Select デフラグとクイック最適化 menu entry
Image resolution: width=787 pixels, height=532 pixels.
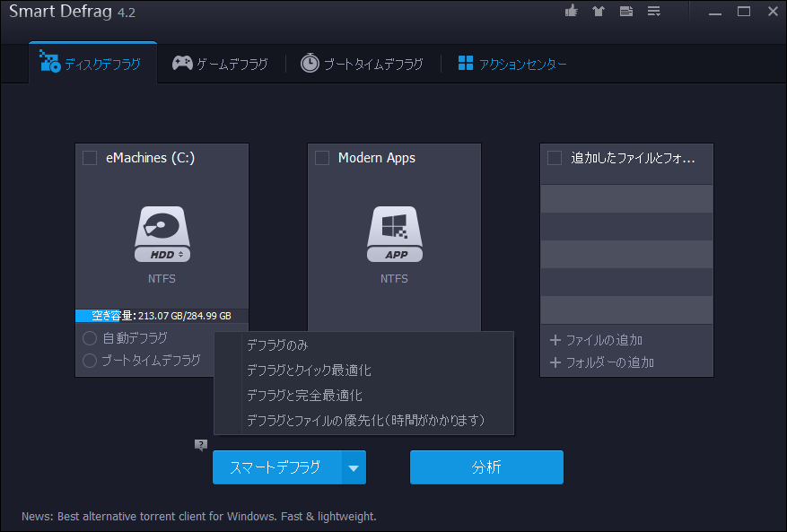tap(364, 371)
